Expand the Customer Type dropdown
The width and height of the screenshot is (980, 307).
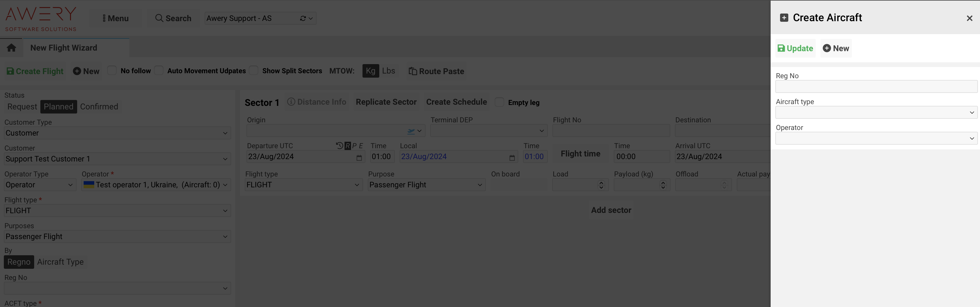[x=117, y=133]
